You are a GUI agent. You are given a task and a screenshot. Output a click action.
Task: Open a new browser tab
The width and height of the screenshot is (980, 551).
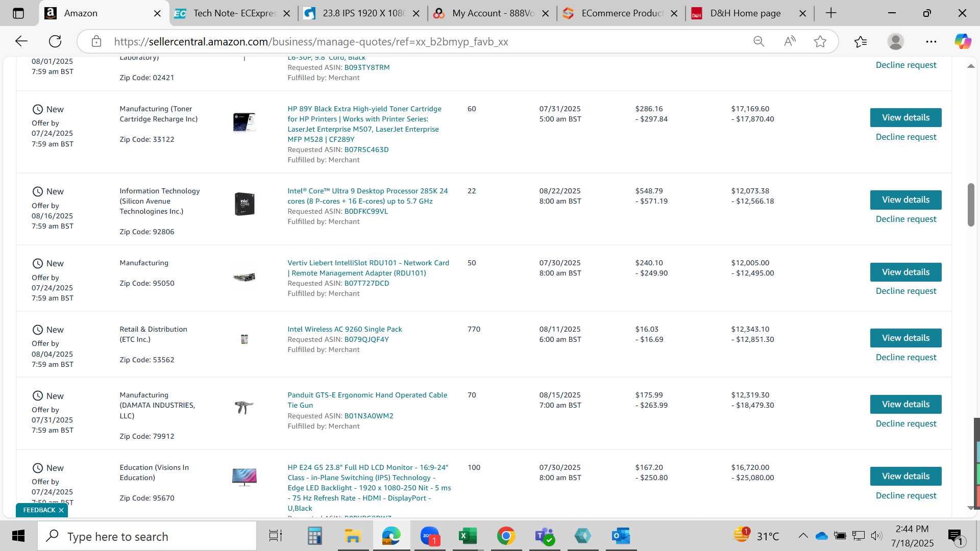(831, 13)
